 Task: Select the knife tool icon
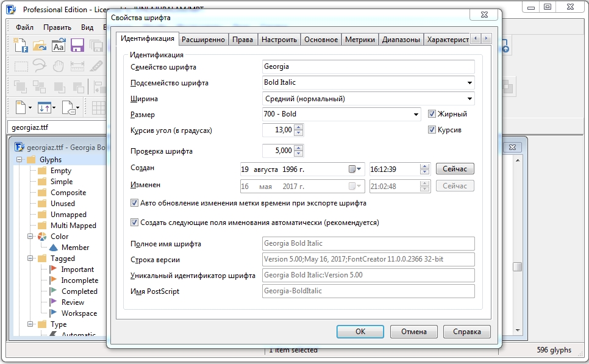click(96, 66)
